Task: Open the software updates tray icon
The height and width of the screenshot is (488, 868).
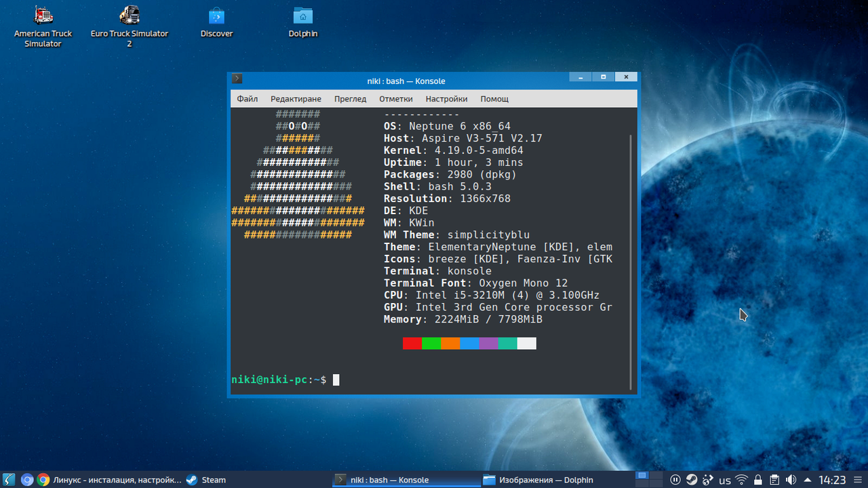Action: coord(708,480)
